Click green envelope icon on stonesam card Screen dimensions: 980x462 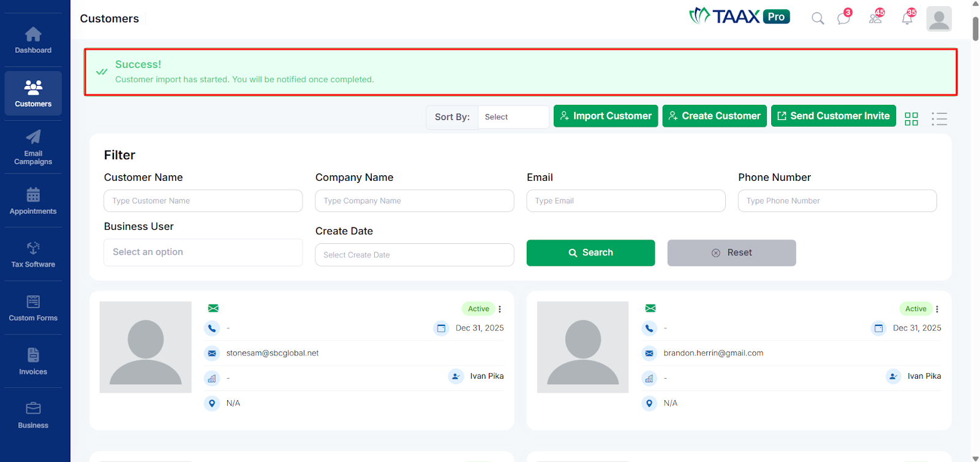coord(213,308)
